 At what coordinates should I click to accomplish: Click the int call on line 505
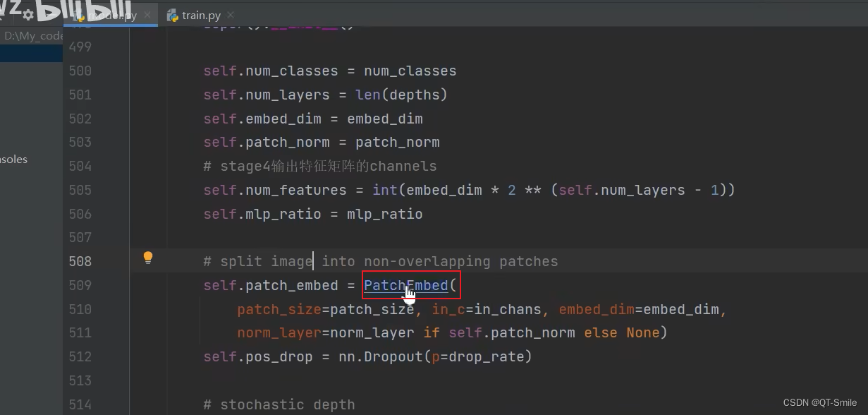pos(385,190)
